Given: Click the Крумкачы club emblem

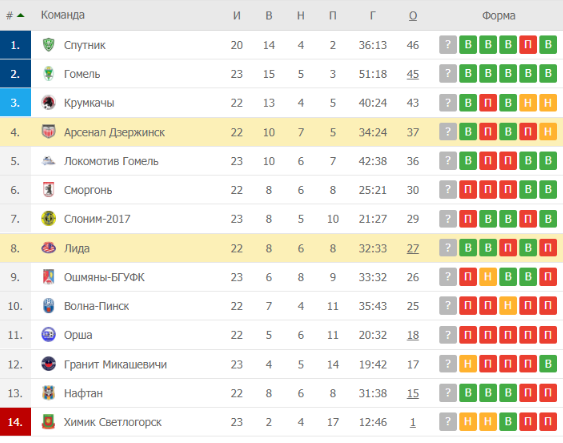Looking at the screenshot, I should click(x=48, y=103).
